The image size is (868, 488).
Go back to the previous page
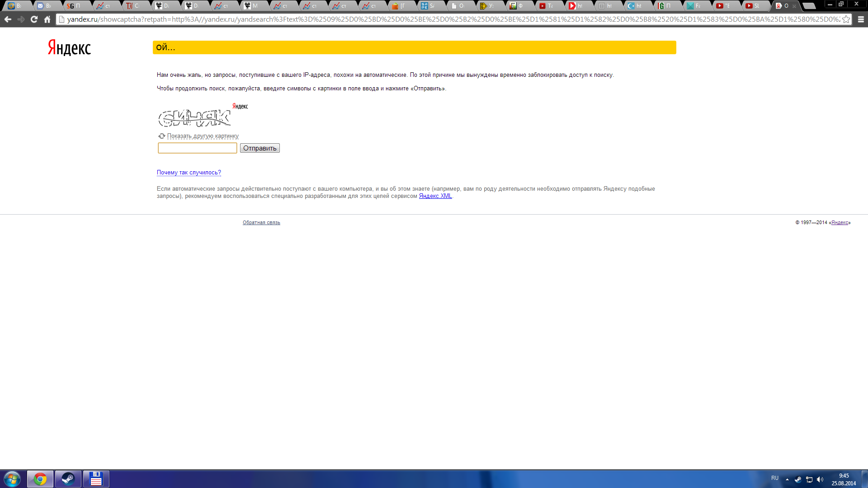click(8, 19)
